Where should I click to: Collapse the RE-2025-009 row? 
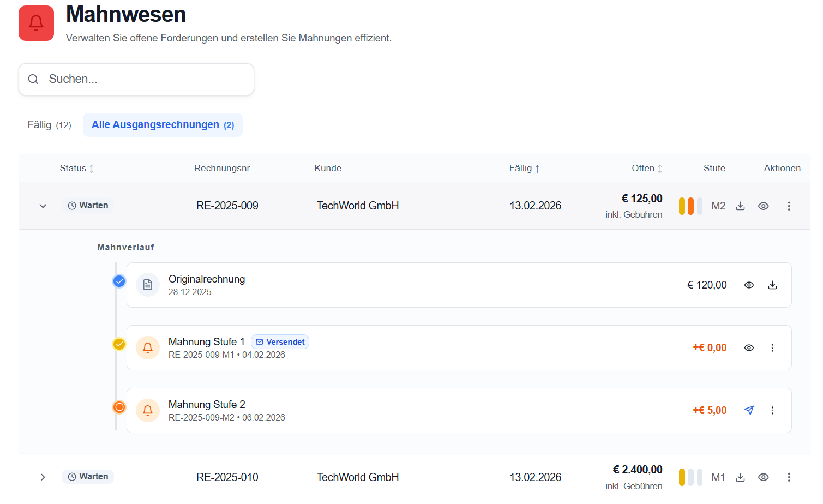click(43, 206)
